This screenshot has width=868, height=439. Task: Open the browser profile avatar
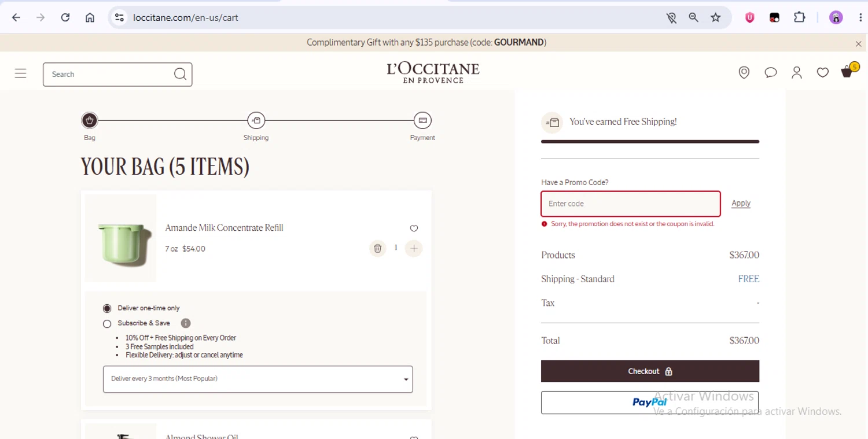tap(836, 17)
